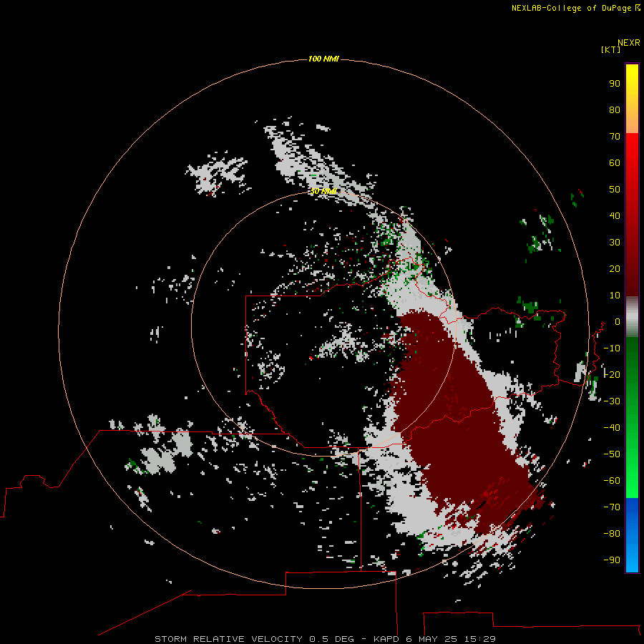Select the 70 value on the velocity scale
Screen dimensions: 644x644
coord(615,137)
